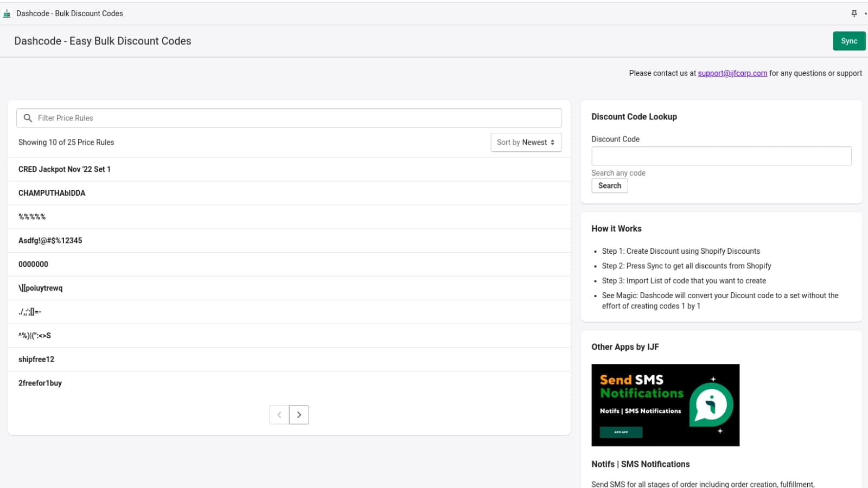Click the Notifs SMS Notifications banner image

[x=665, y=405]
